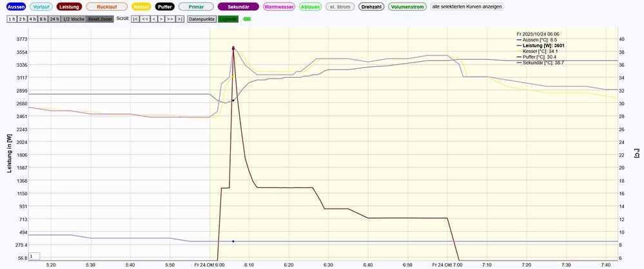Click the small green indicator beside Legende
644x269 pixels.
click(247, 19)
